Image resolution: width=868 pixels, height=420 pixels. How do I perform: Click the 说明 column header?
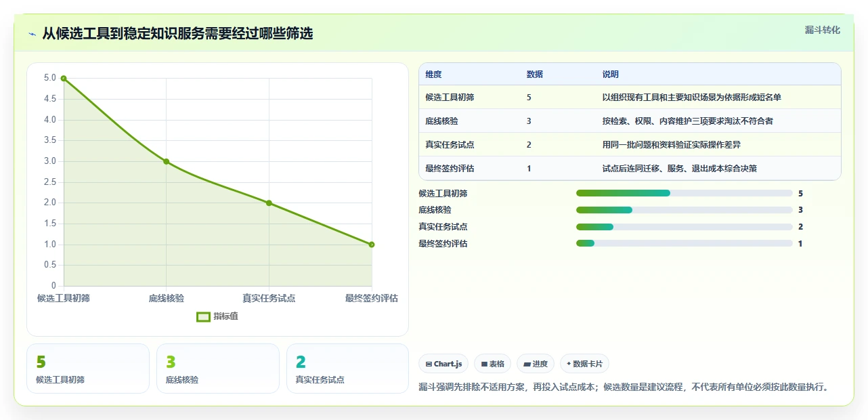pyautogui.click(x=611, y=75)
